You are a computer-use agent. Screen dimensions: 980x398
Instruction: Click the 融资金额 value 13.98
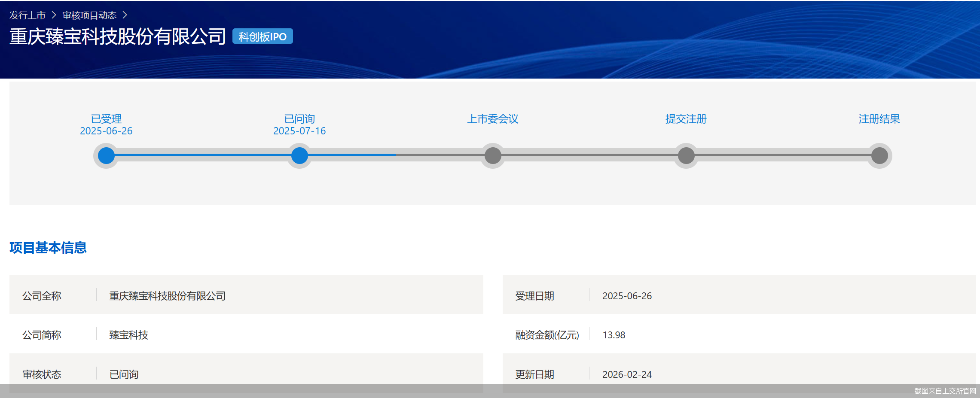click(614, 335)
